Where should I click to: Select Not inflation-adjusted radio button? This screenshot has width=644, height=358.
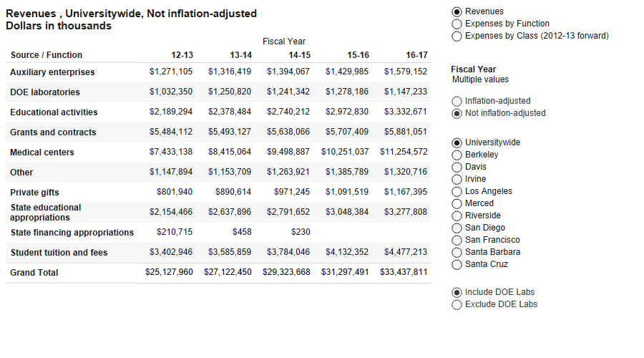click(457, 114)
